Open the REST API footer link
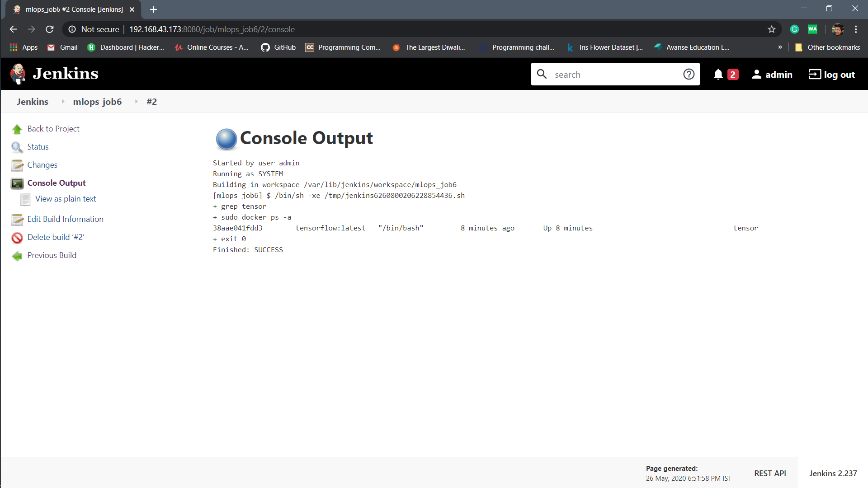Screen dimensions: 868x488 (x=770, y=473)
